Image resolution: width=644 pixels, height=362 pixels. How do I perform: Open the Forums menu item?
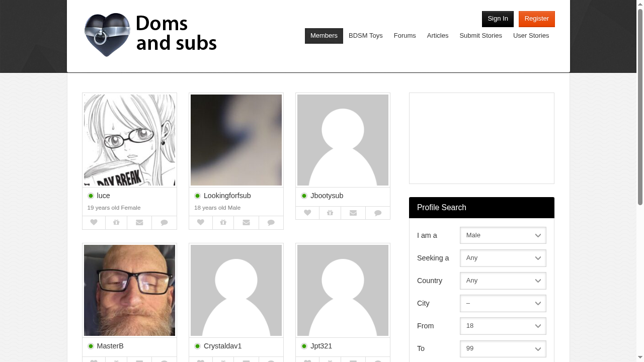[405, 36]
